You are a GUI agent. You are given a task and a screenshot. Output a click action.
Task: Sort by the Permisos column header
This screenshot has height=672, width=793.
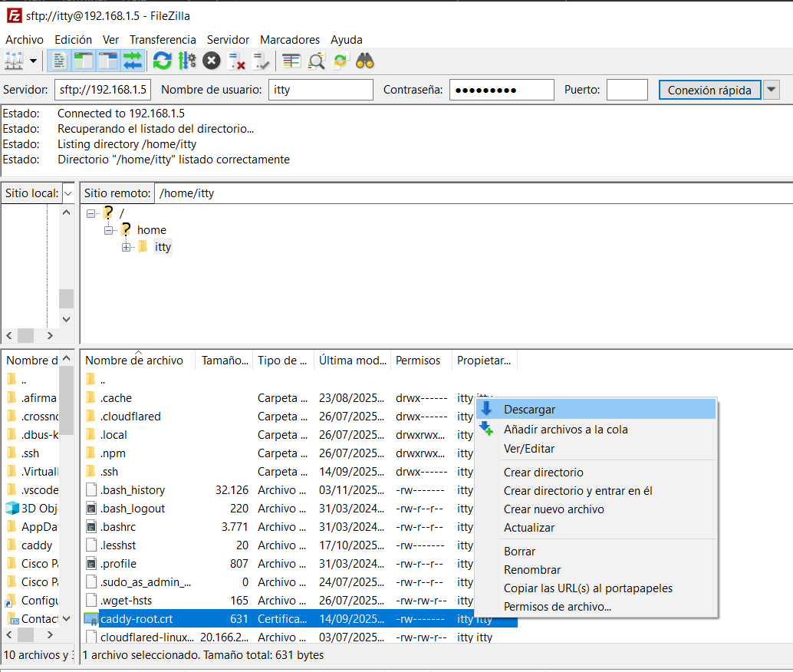418,360
